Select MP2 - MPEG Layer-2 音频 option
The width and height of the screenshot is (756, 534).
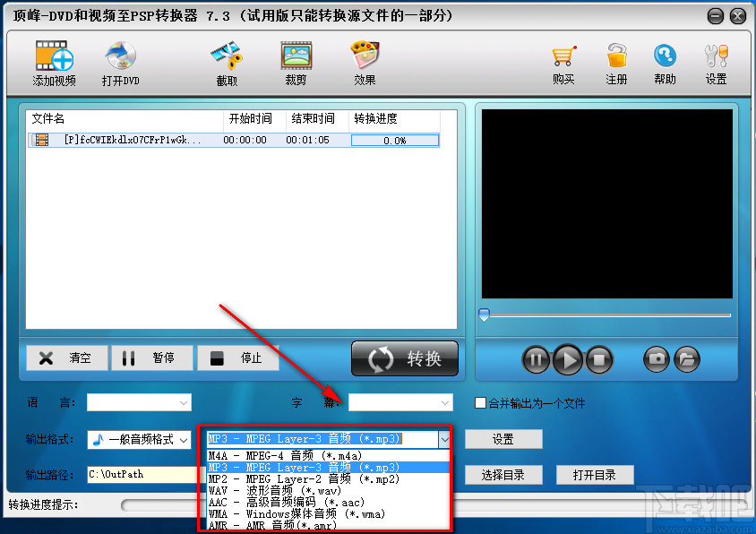pos(328,479)
